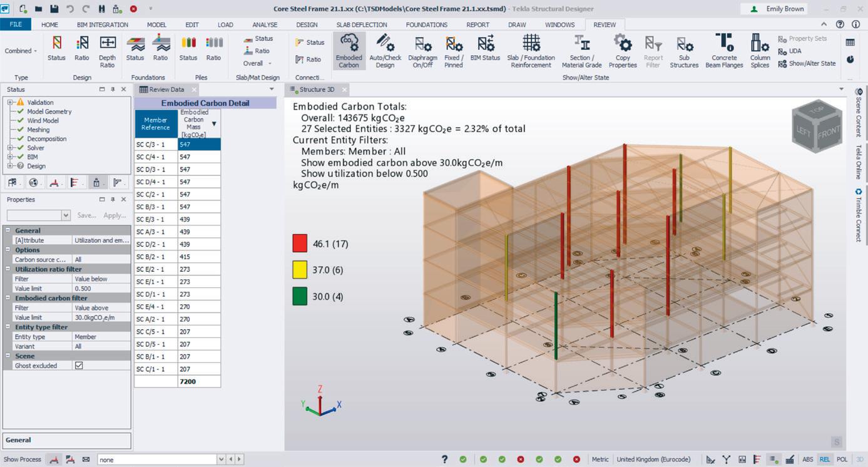Select the Copy Properties tool
This screenshot has width=868, height=467.
623,51
